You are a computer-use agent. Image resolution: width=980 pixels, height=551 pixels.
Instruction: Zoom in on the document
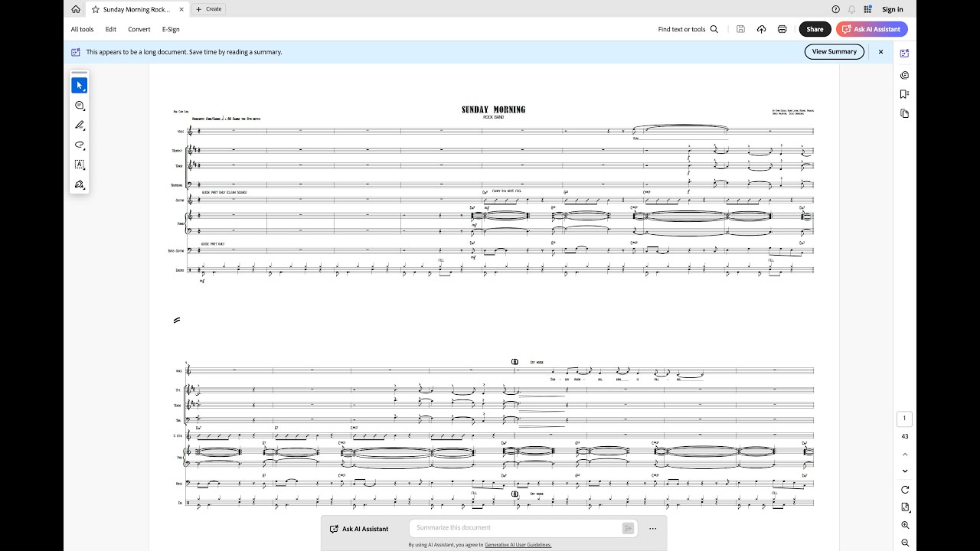tap(905, 526)
